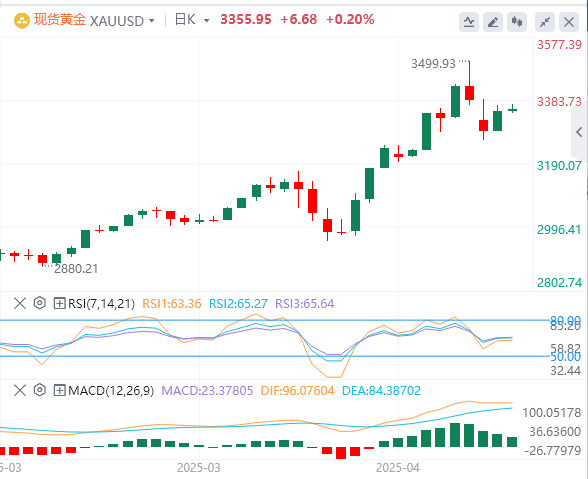Expand the RSI panel plus box
This screenshot has width=588, height=479.
(x=59, y=303)
